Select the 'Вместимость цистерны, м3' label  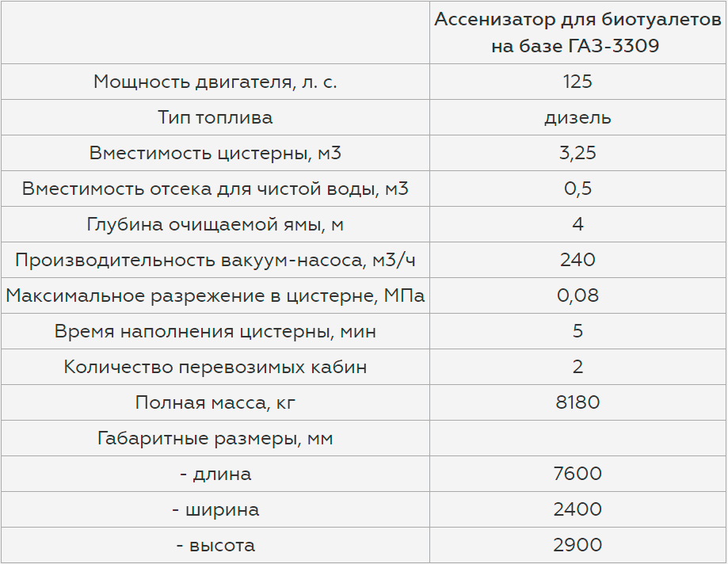pyautogui.click(x=215, y=153)
